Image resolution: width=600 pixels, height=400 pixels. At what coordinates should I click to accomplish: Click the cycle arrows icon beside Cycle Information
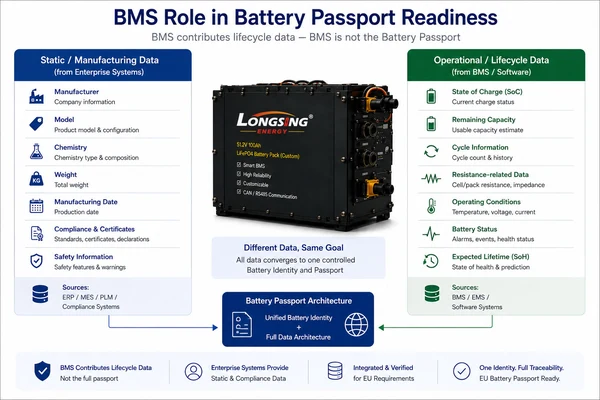(431, 152)
